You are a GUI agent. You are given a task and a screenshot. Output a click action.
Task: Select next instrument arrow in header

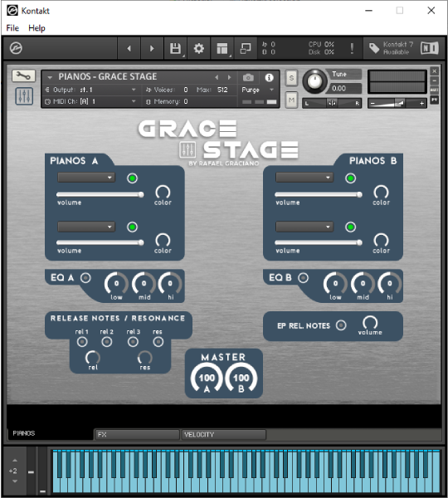(x=229, y=77)
